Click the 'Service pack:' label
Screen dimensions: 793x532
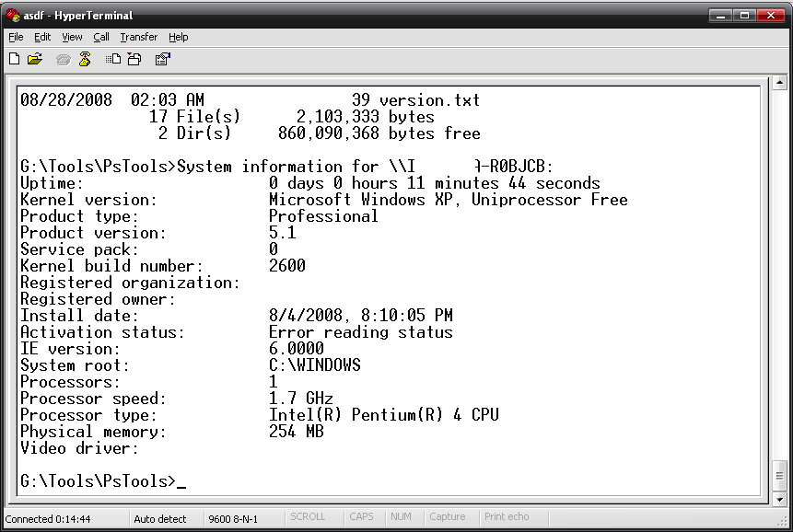(x=79, y=249)
